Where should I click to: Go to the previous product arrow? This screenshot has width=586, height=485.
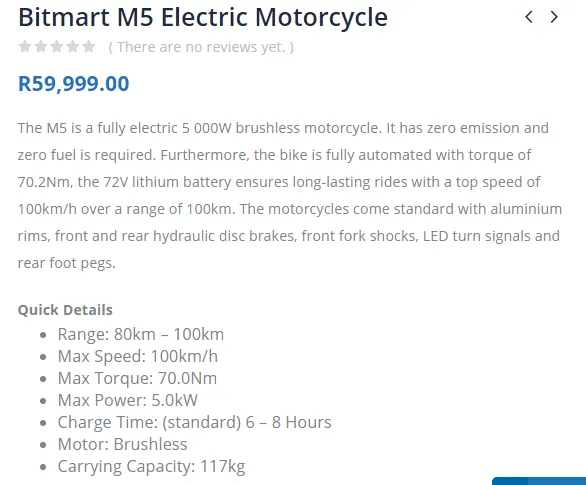pos(529,17)
